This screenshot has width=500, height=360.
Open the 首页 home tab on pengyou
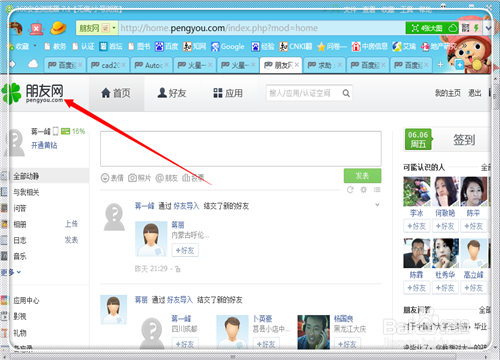[x=116, y=93]
